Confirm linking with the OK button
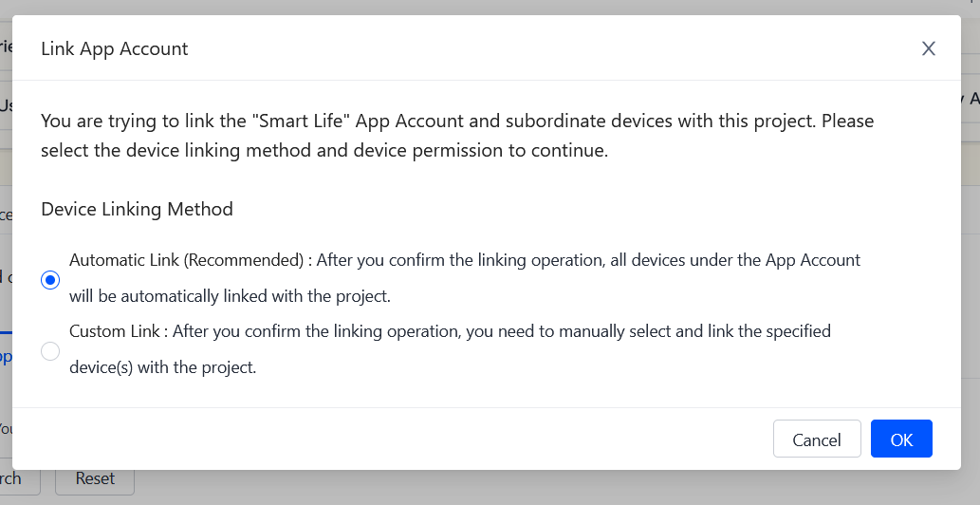The height and width of the screenshot is (505, 980). click(901, 440)
